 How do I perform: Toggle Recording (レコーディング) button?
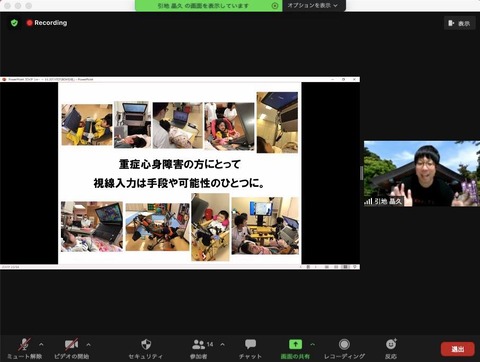pyautogui.click(x=345, y=349)
